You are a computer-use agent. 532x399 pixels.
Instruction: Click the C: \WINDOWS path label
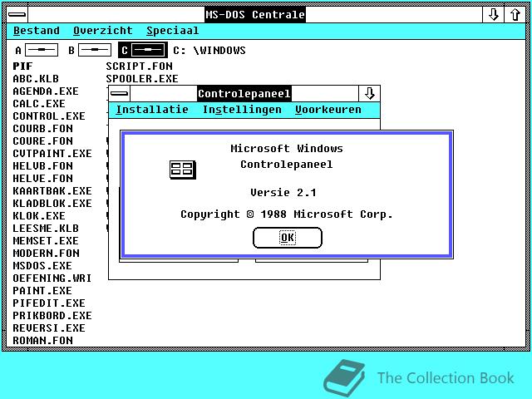[x=209, y=50]
